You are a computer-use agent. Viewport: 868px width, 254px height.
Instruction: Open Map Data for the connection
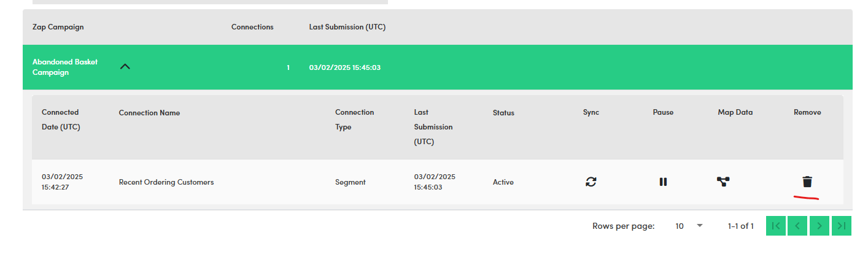coord(723,182)
